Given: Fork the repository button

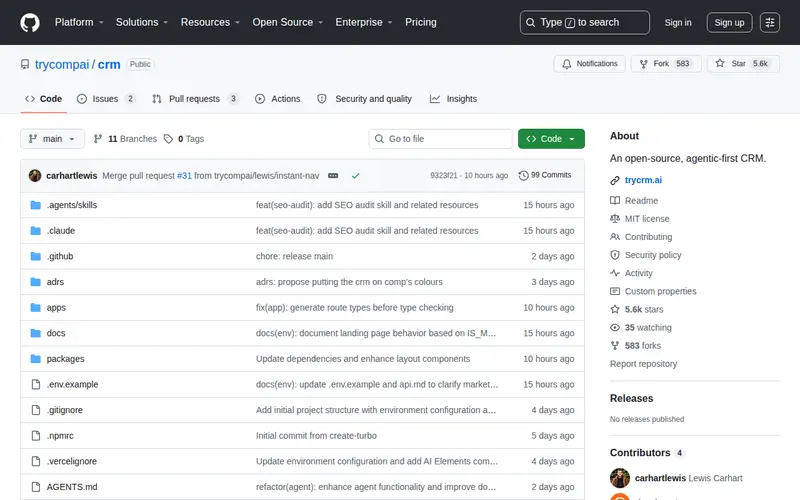Looking at the screenshot, I should (x=666, y=64).
